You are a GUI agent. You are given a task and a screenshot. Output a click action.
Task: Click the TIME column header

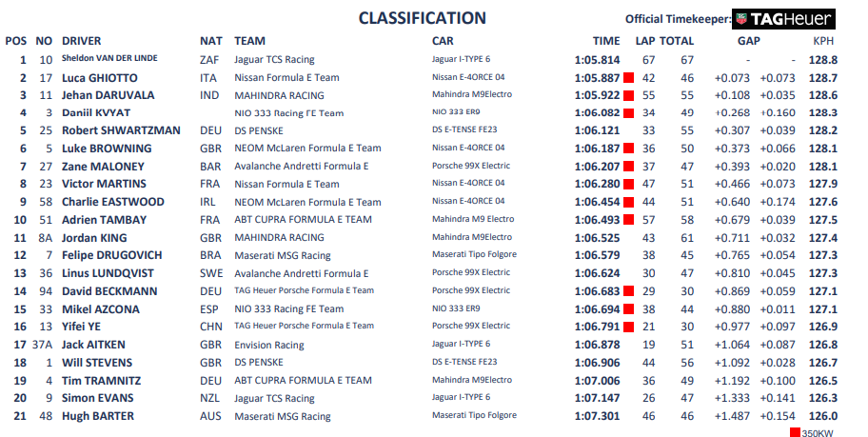click(x=605, y=41)
